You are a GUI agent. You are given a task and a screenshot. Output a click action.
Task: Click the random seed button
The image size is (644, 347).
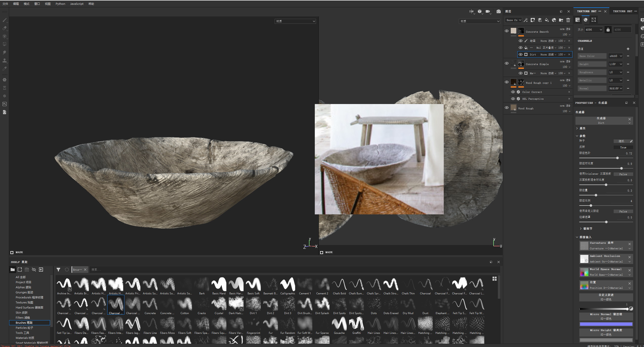[621, 141]
